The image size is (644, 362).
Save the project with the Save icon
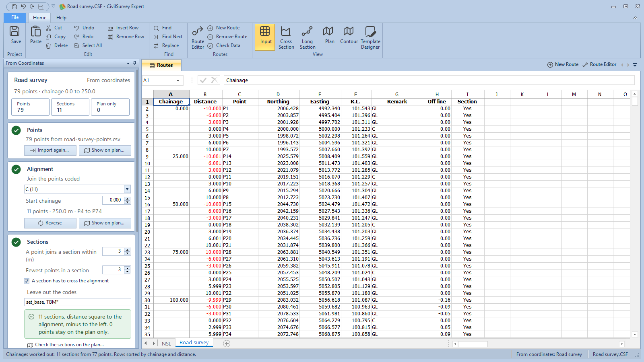tap(16, 35)
